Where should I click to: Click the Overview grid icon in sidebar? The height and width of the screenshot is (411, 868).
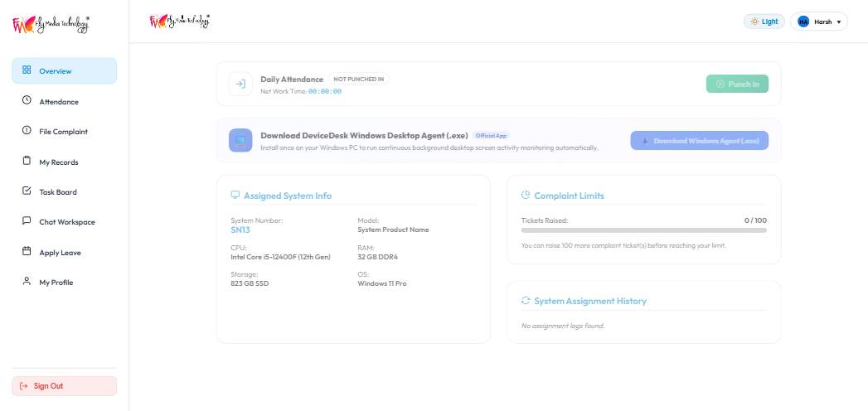coord(27,70)
